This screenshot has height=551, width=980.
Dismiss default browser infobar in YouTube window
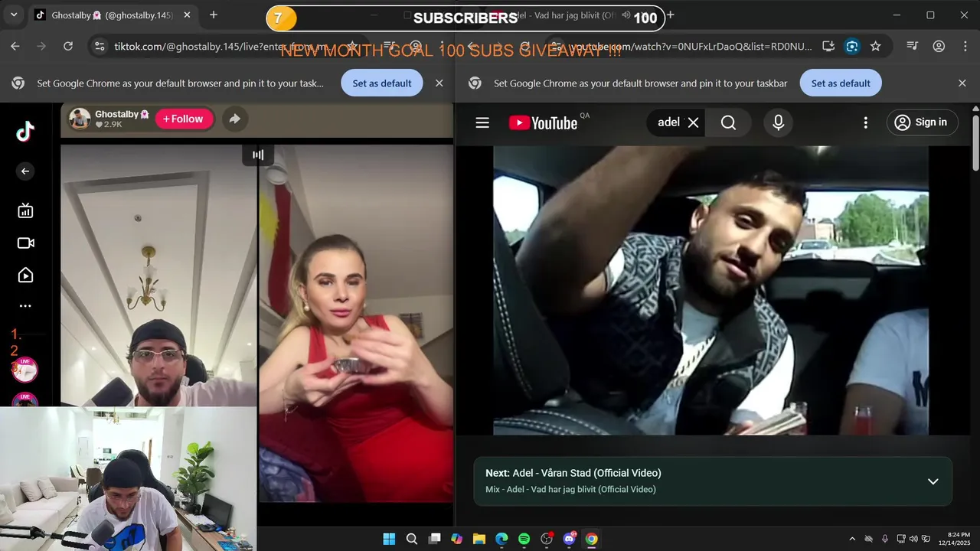pos(962,83)
